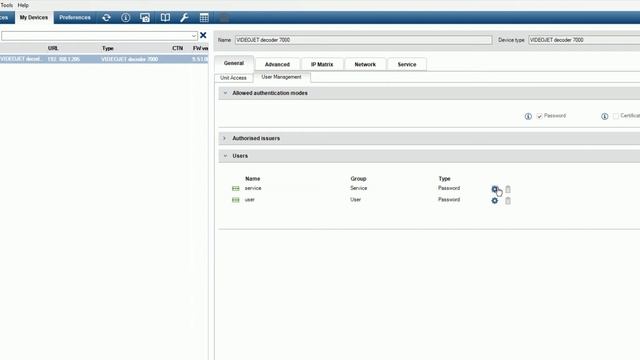The height and width of the screenshot is (360, 640).
Task: Click the Device type field
Action: pyautogui.click(x=584, y=40)
